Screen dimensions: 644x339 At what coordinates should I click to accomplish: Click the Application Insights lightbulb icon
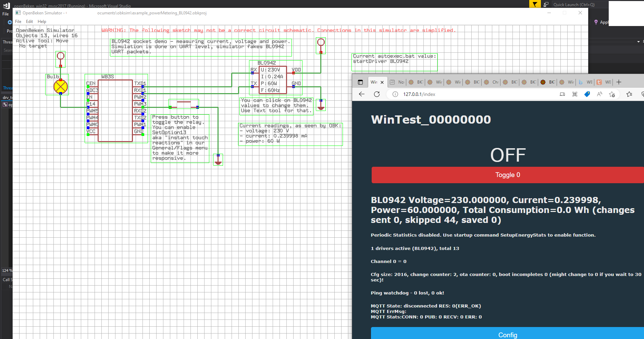click(596, 22)
